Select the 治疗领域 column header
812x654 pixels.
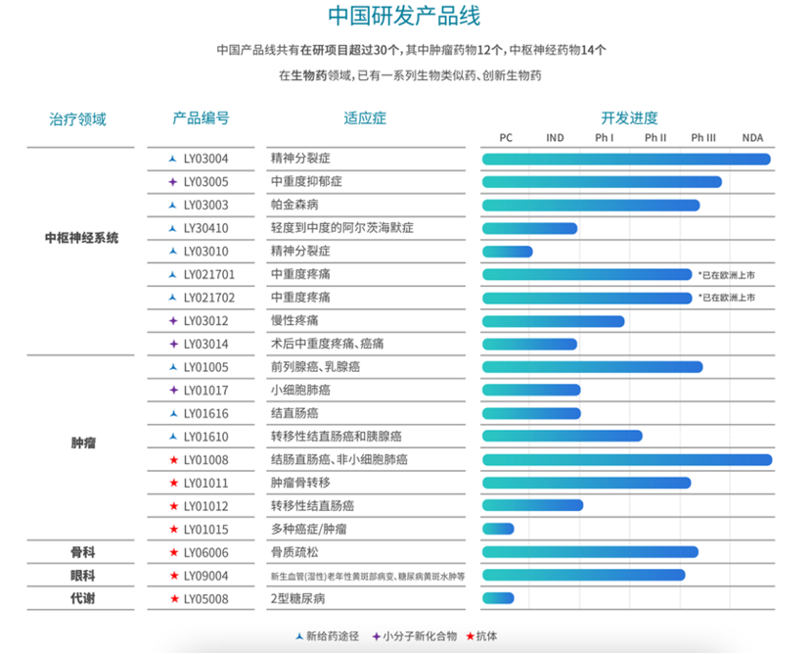click(x=77, y=119)
